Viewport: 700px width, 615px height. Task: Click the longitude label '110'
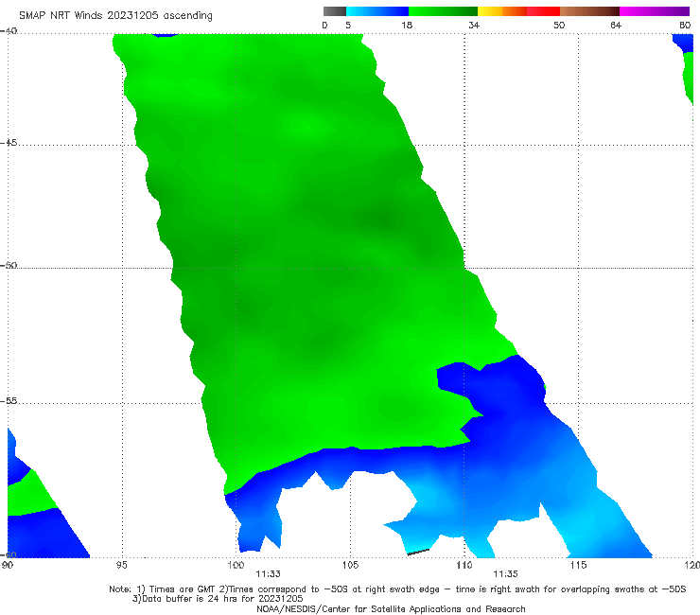point(464,565)
